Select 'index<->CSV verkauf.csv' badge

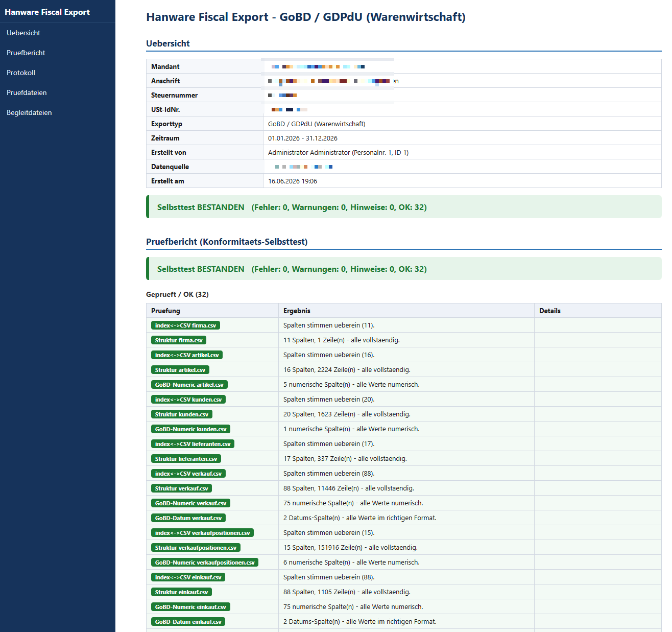(188, 474)
